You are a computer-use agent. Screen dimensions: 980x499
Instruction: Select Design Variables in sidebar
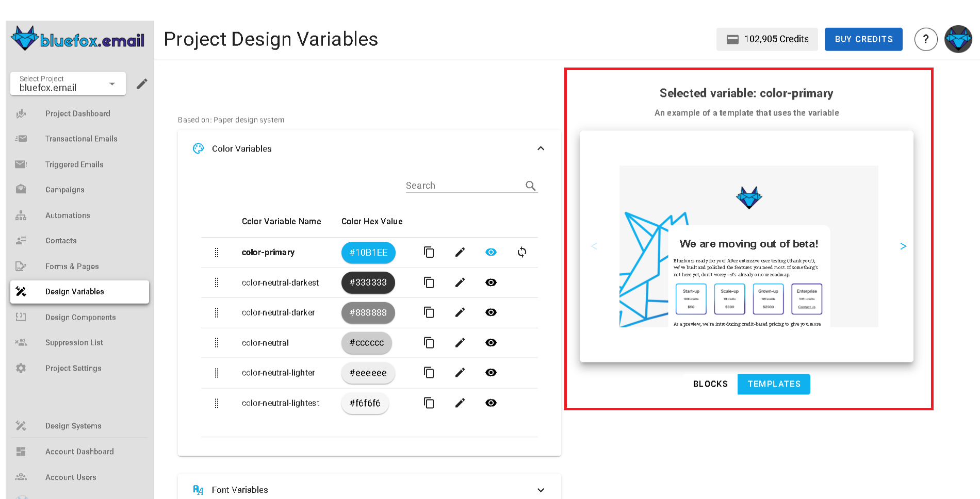[79, 292]
